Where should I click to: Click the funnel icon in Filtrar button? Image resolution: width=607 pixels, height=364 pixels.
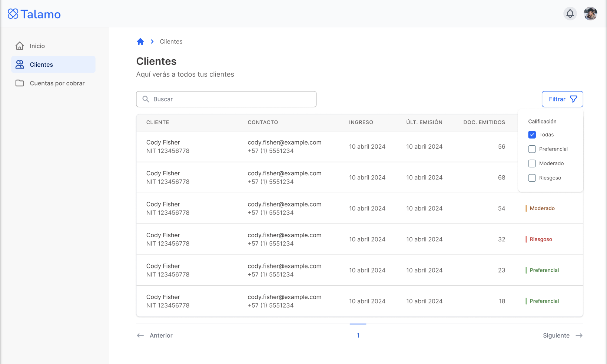[x=573, y=99]
